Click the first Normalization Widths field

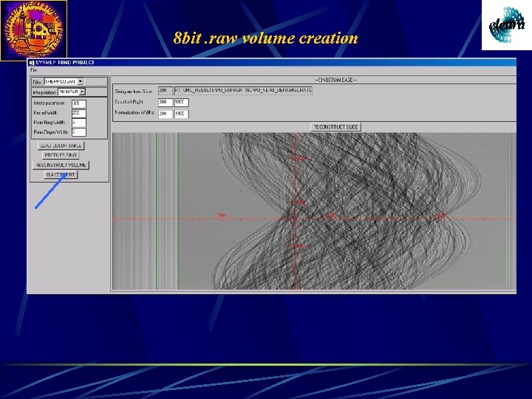[x=166, y=113]
